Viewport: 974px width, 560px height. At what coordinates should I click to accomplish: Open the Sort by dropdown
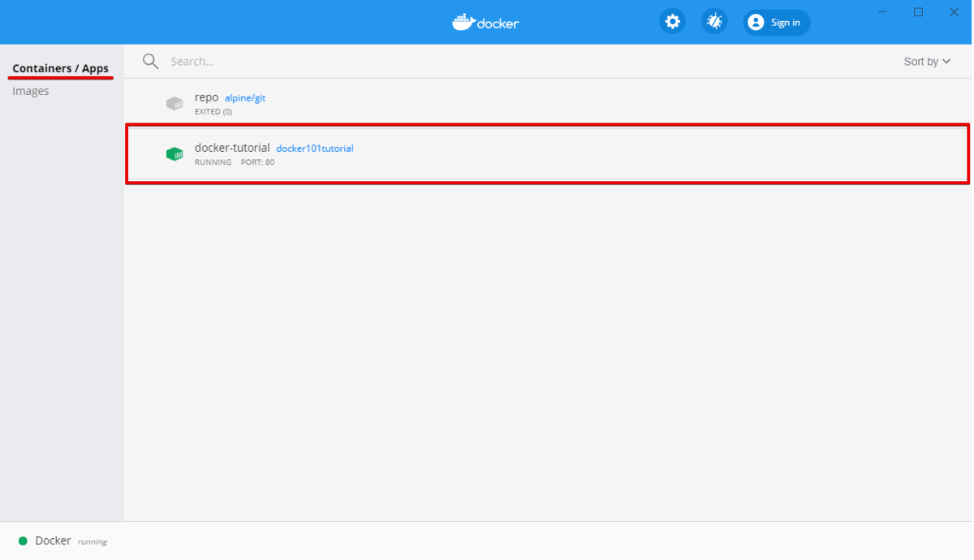[927, 62]
